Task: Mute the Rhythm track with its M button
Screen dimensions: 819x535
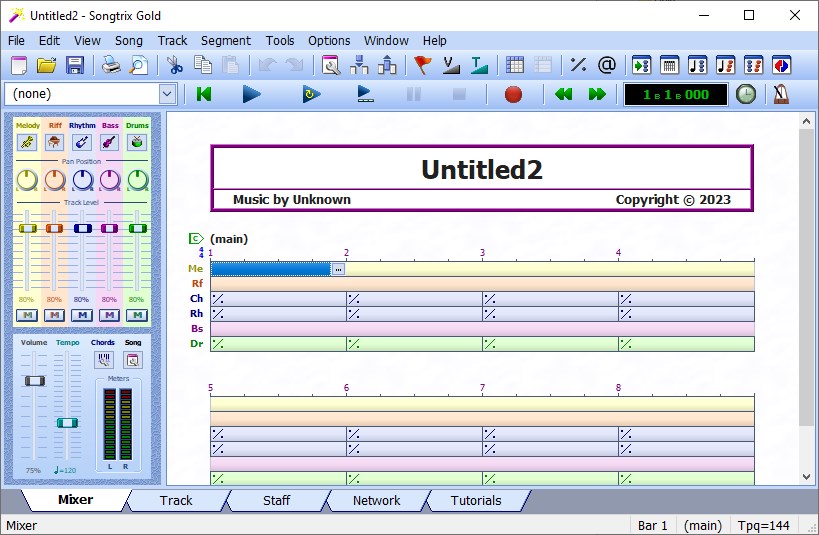Action: pos(82,315)
